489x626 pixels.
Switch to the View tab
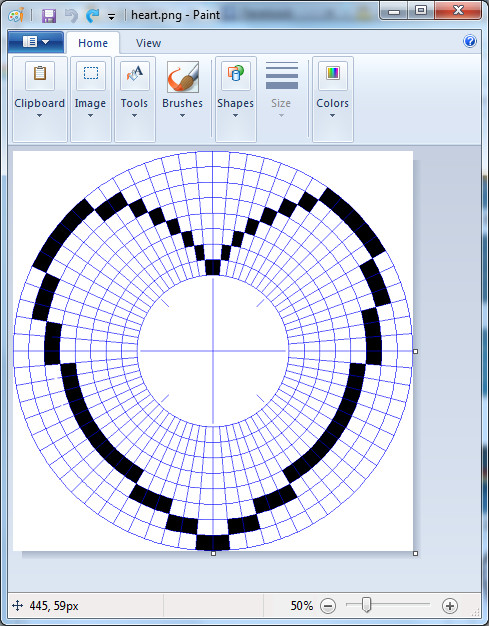148,43
